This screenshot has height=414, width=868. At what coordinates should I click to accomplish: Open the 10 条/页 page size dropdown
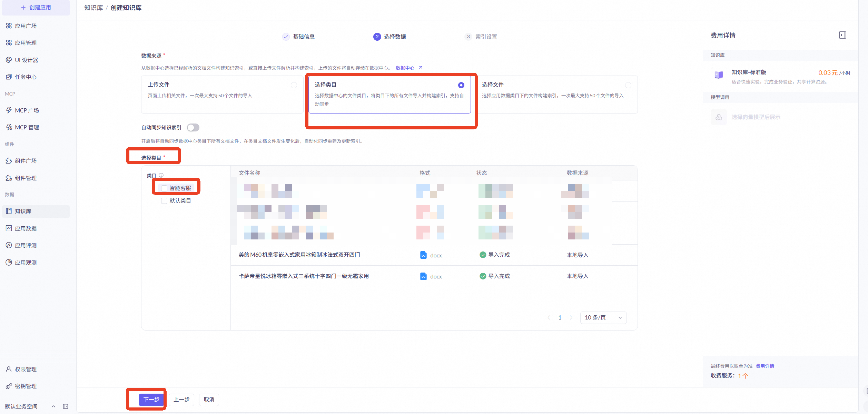pos(603,317)
